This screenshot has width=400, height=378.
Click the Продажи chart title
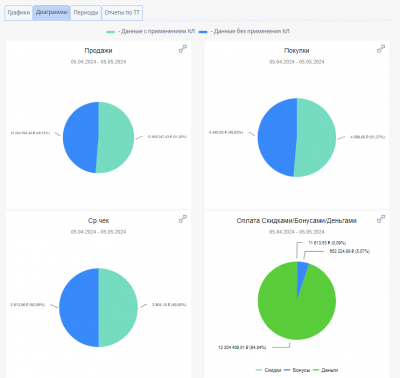tap(98, 51)
